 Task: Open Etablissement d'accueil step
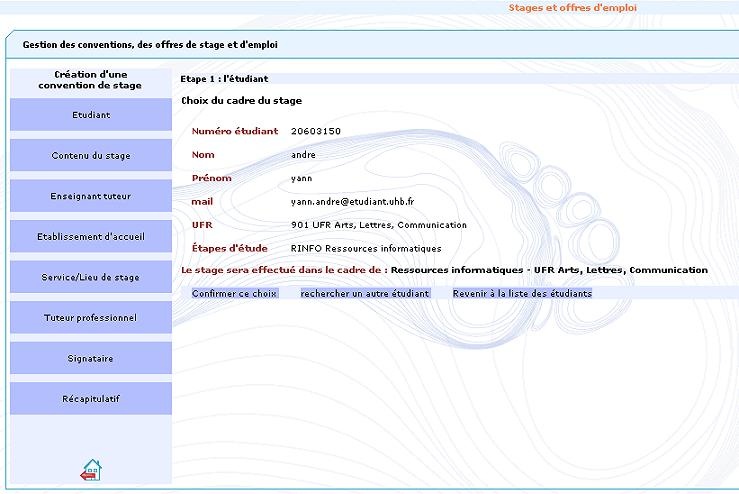[x=91, y=237]
